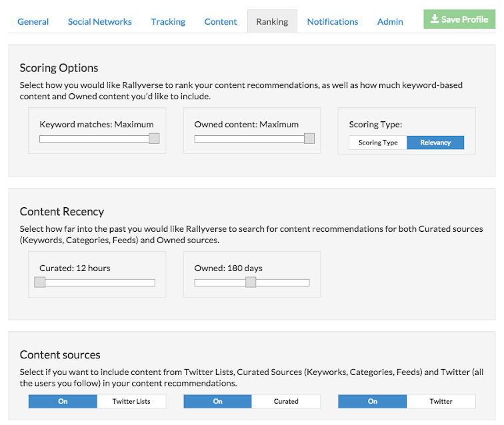Turn the Twitter Lists source On
This screenshot has width=504, height=425.
(x=63, y=401)
